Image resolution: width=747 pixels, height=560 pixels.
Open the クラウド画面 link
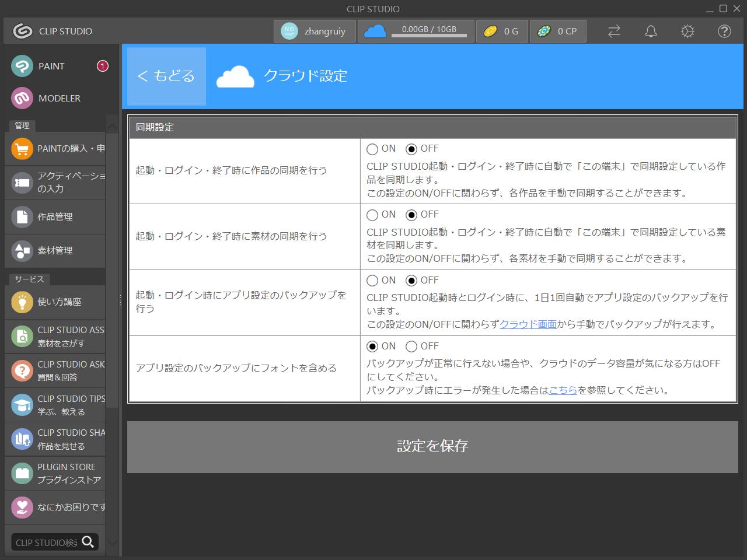pos(528,324)
